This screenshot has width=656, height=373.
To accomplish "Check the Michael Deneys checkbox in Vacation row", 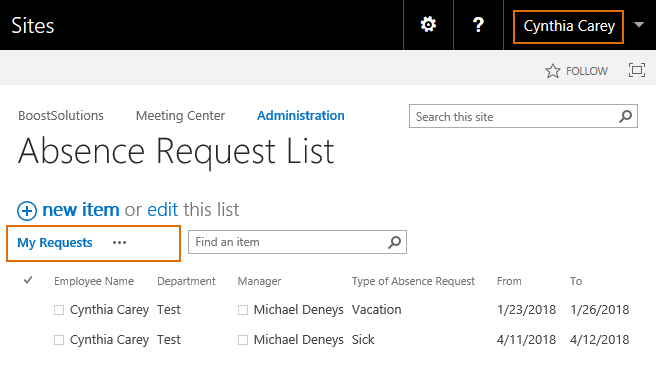I will pyautogui.click(x=243, y=310).
